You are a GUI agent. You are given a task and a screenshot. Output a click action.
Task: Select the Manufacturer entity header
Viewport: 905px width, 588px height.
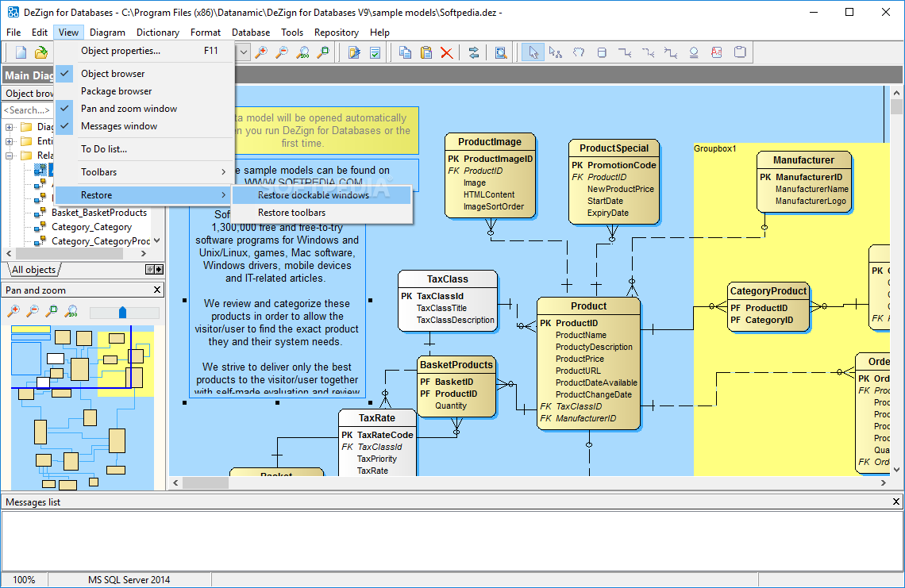pos(803,159)
